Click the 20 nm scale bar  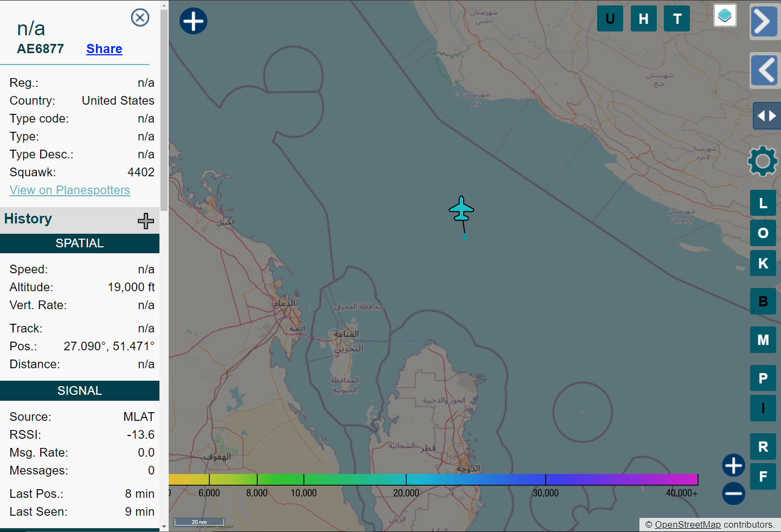[199, 522]
